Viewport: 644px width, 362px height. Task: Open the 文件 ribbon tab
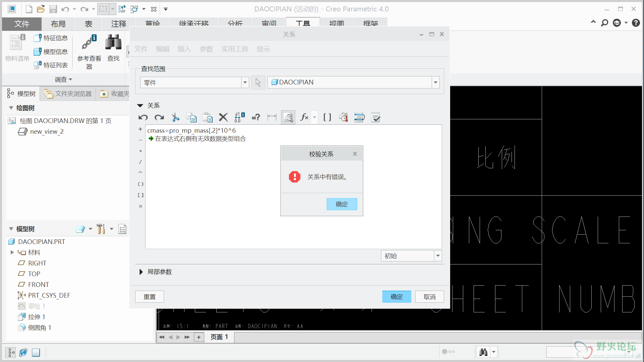coord(22,24)
